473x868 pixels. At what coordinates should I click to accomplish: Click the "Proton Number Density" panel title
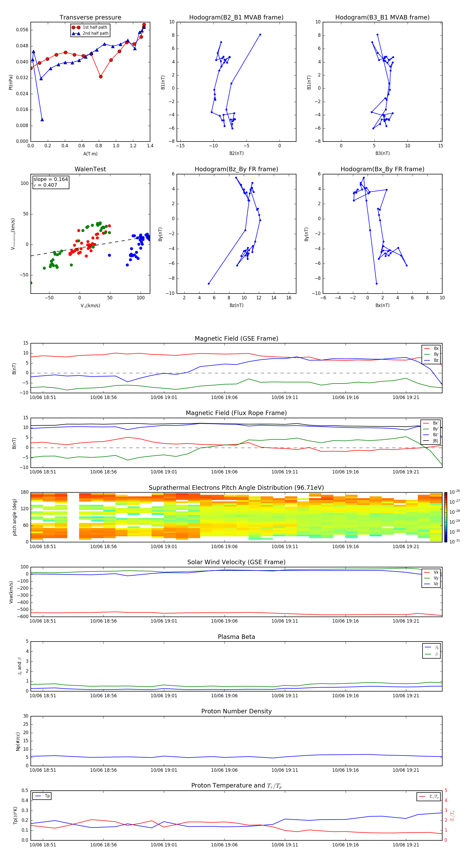236,711
